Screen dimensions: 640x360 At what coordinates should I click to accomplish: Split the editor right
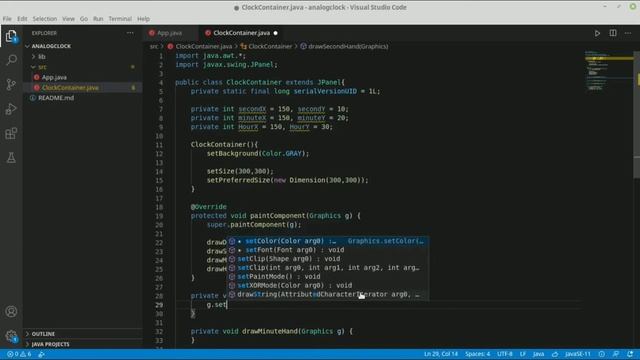point(613,33)
